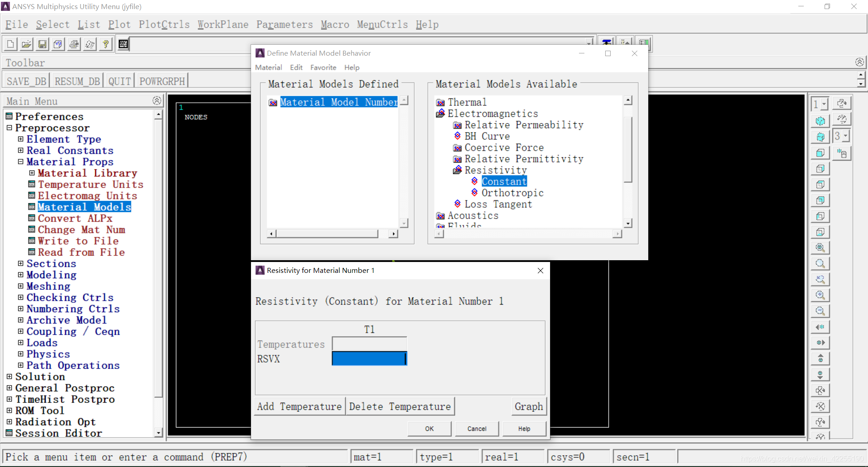
Task: Click the New Analysis toolbar icon
Action: (10, 44)
